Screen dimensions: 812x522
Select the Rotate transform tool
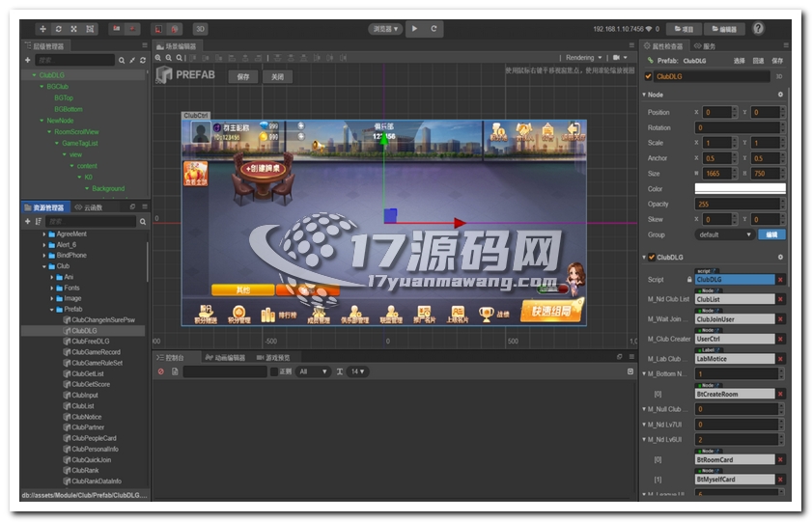click(x=59, y=29)
